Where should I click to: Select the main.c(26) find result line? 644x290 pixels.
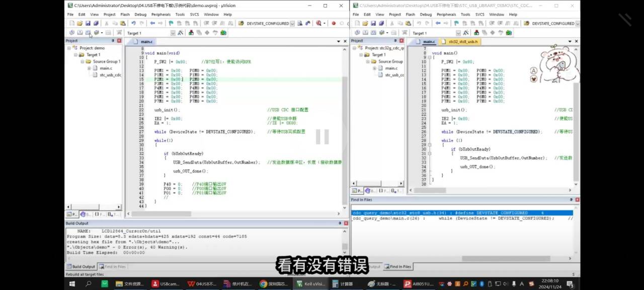tap(453, 219)
